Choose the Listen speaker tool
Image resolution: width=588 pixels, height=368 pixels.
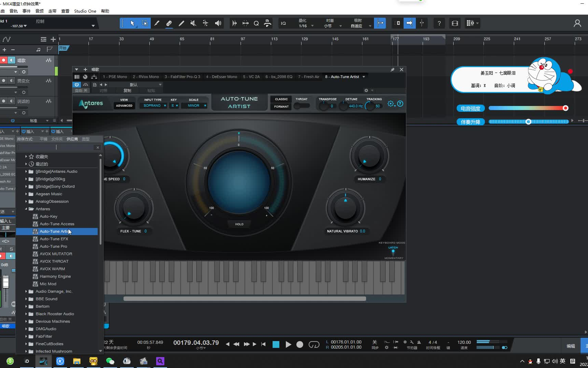coord(218,23)
